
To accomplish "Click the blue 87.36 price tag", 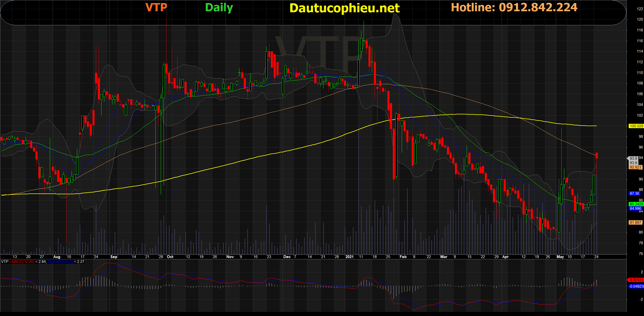I will point(634,193).
